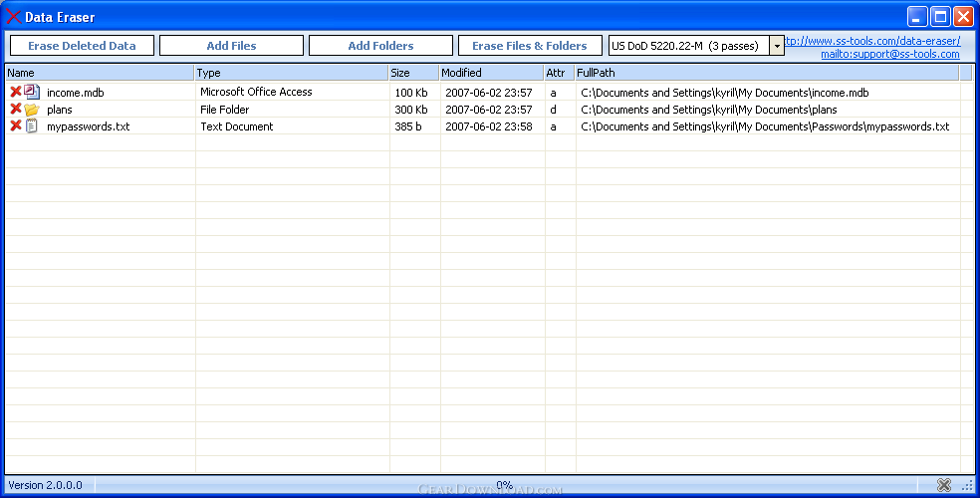Click Erase Files & Folders button
This screenshot has width=980, height=498.
pyautogui.click(x=530, y=46)
